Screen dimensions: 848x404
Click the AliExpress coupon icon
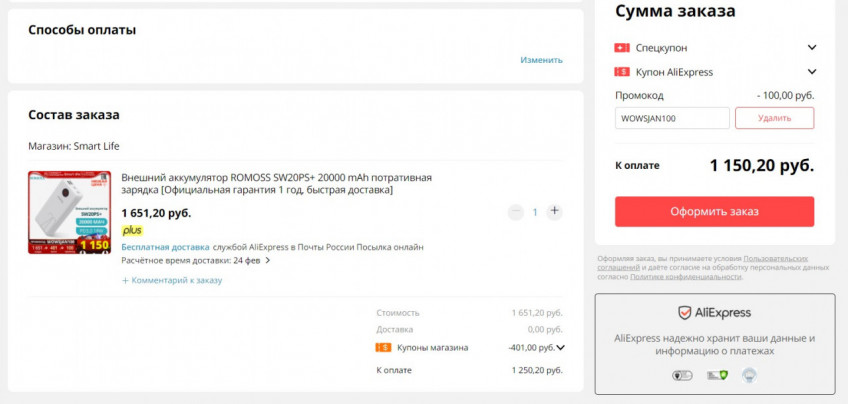coord(621,72)
